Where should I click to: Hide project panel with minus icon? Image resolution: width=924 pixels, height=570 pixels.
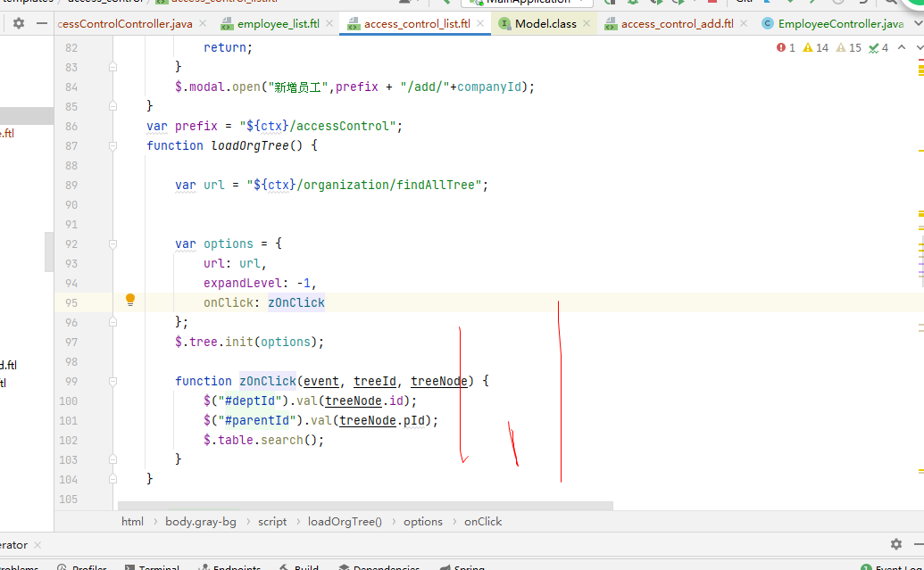41,23
